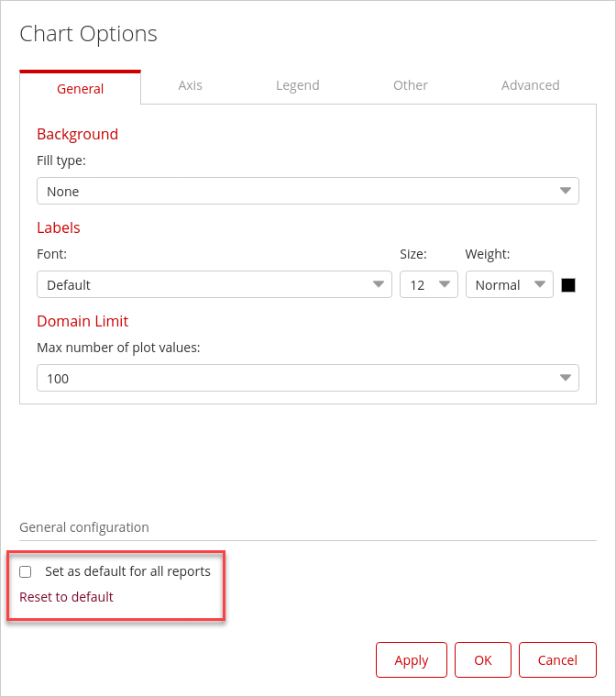
Task: Open the Fill type dropdown
Action: 307,191
